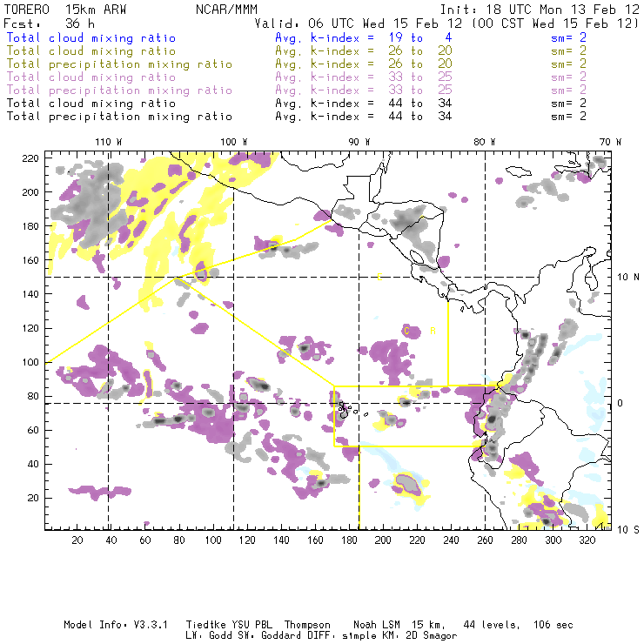Click the '80 W' longitude label

coord(485,142)
